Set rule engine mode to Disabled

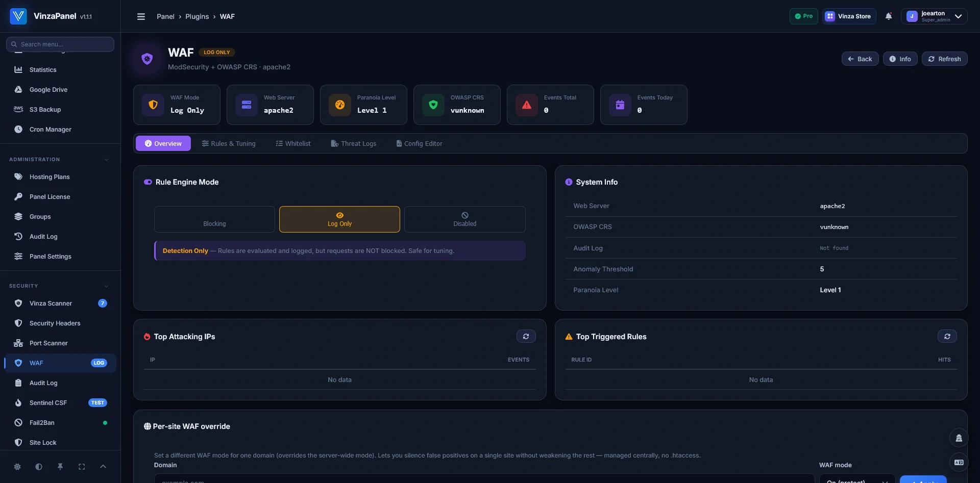pos(464,219)
